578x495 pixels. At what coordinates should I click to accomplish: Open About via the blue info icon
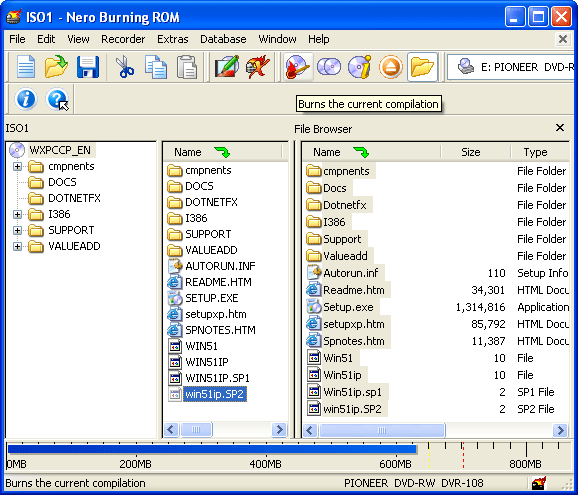coord(26,99)
